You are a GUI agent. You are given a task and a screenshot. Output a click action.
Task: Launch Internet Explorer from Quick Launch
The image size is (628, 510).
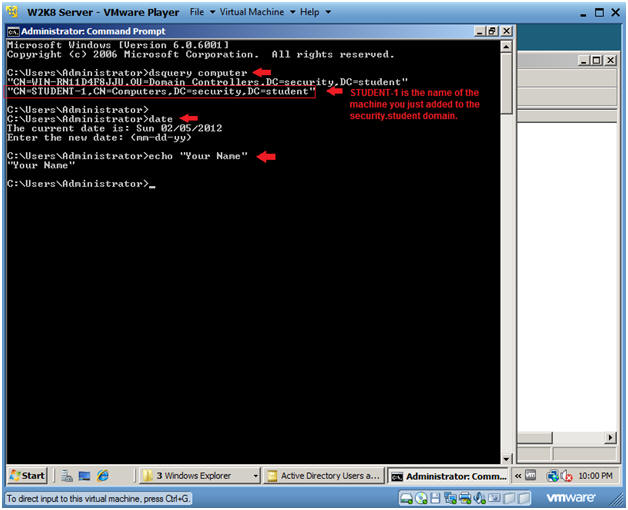point(103,476)
